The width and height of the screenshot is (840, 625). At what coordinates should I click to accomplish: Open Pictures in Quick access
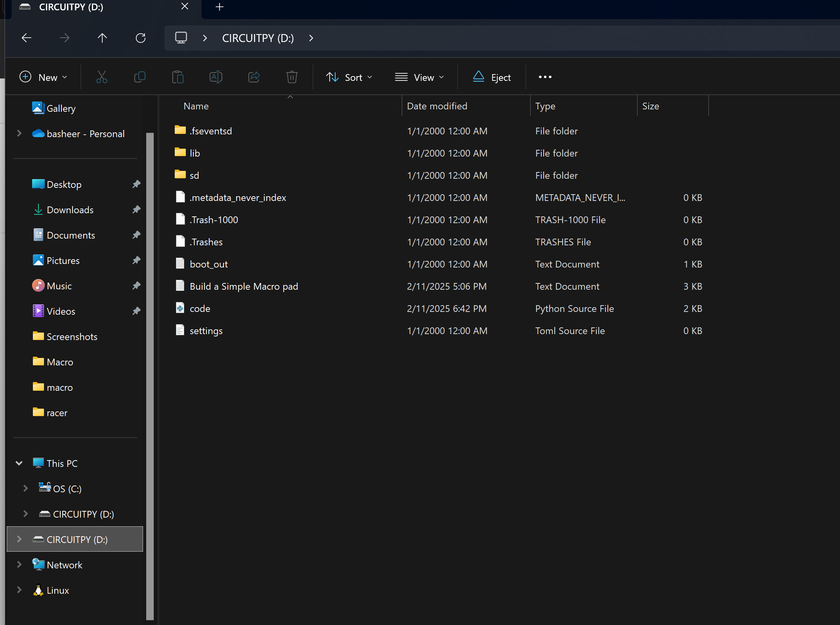(x=63, y=260)
